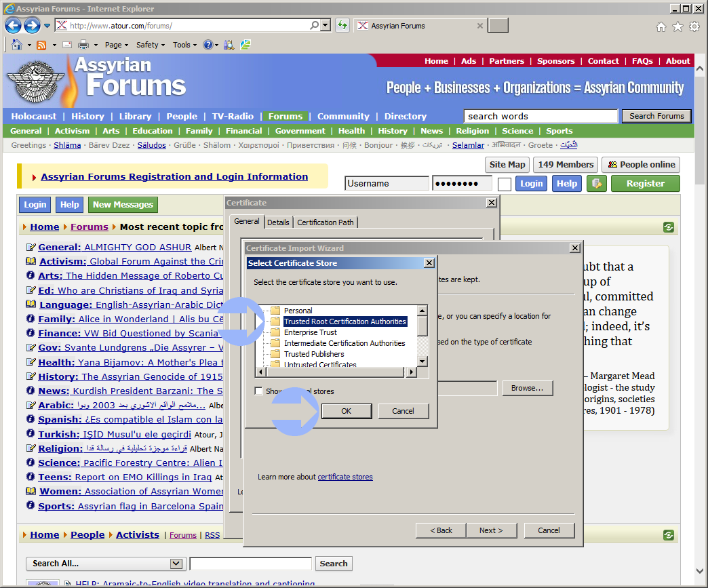The width and height of the screenshot is (708, 588).
Task: Open Assyrian Forums Registration and Login Information link
Action: coord(174,176)
